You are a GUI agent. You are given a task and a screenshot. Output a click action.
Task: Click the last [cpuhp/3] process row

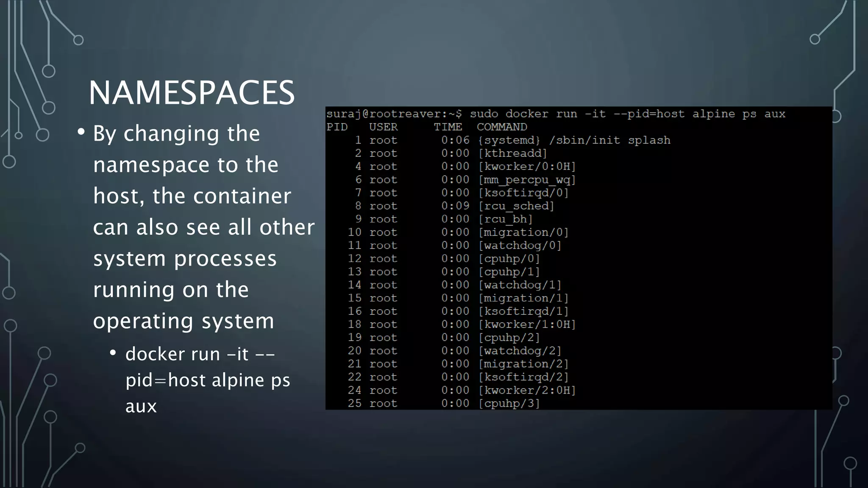509,403
